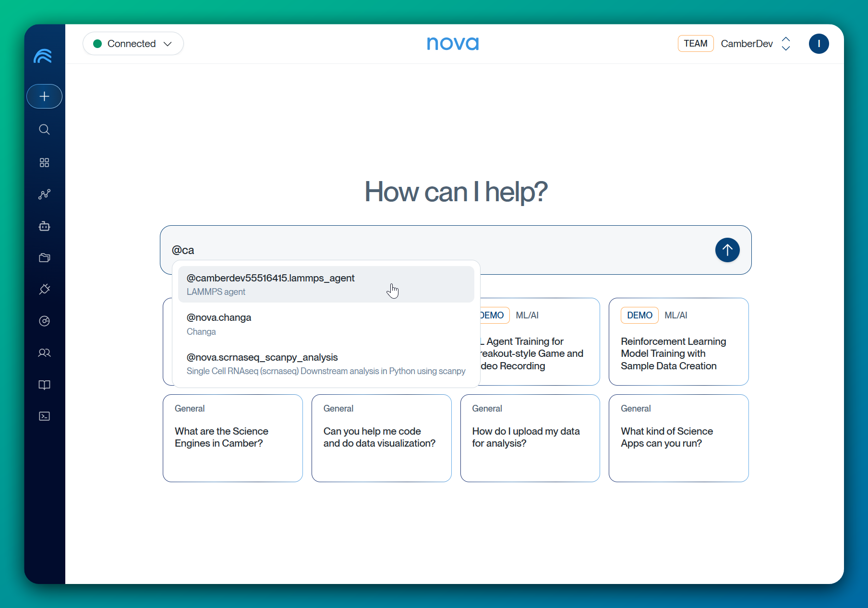Start a new chat with the plus button
Viewport: 868px width, 608px height.
click(44, 96)
